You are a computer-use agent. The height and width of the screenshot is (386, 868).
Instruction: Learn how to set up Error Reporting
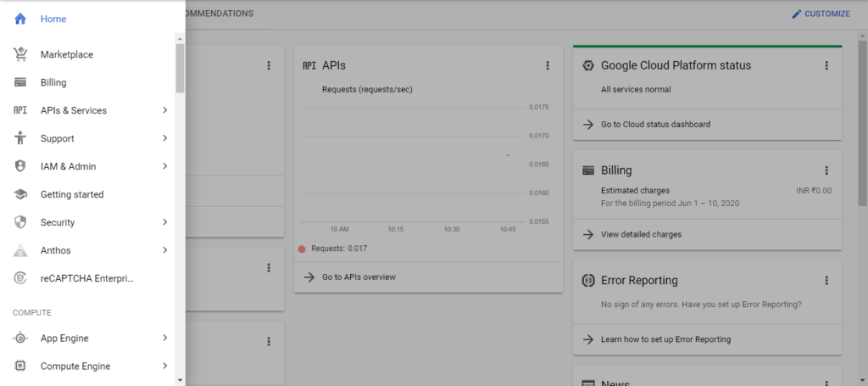pyautogui.click(x=666, y=339)
